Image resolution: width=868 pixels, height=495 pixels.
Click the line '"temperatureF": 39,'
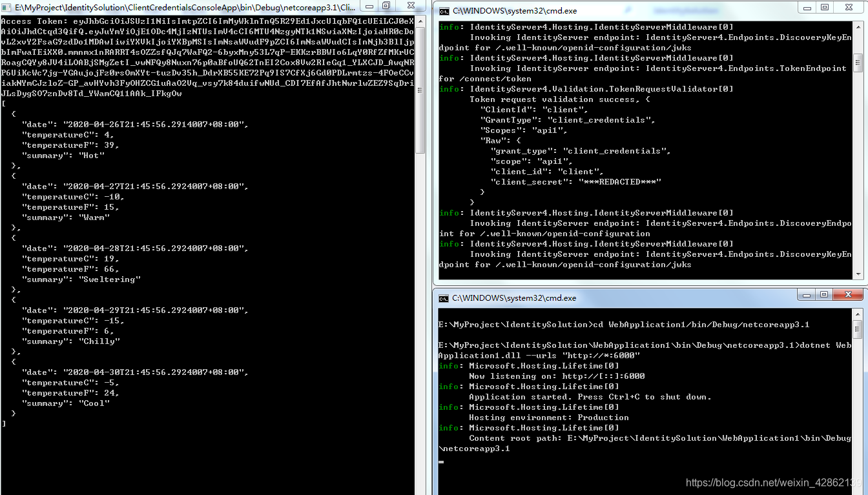(x=70, y=145)
